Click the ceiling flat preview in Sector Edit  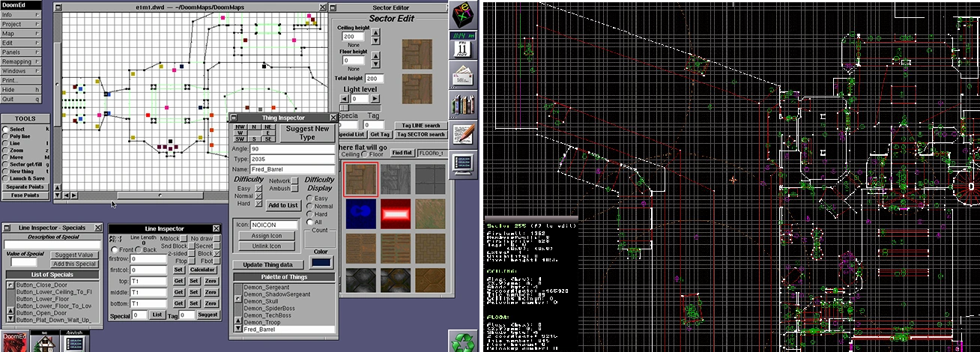[x=416, y=55]
